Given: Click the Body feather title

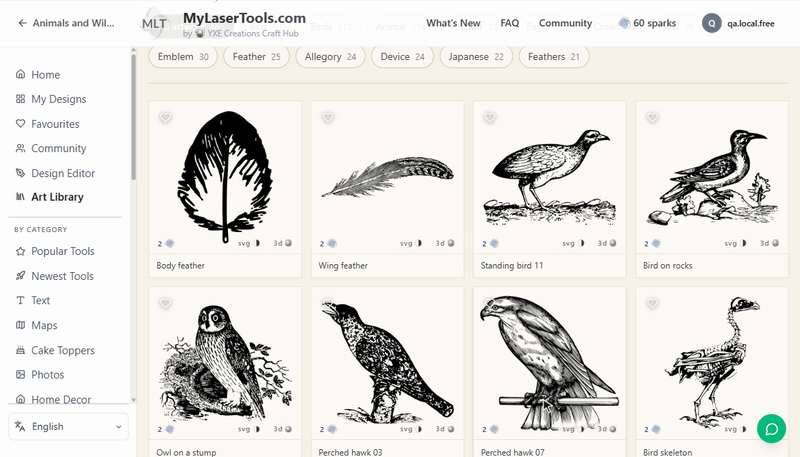Looking at the screenshot, I should (181, 266).
